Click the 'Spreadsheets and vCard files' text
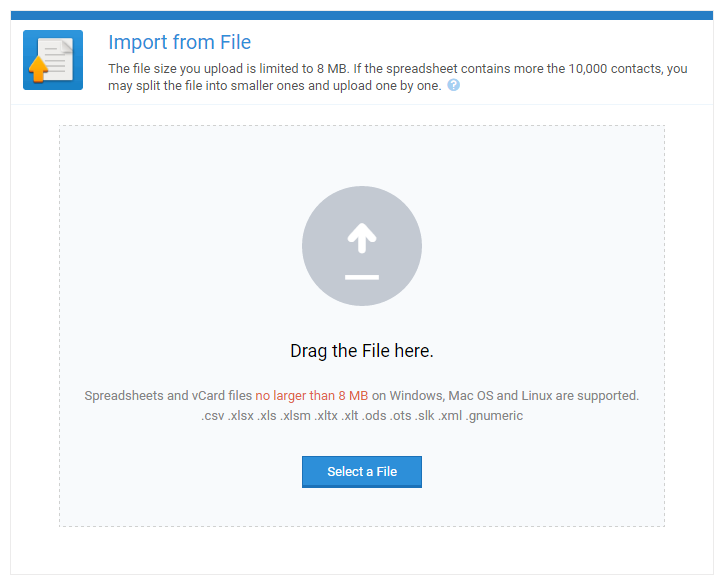Viewport: 724px width, 585px height. (168, 396)
